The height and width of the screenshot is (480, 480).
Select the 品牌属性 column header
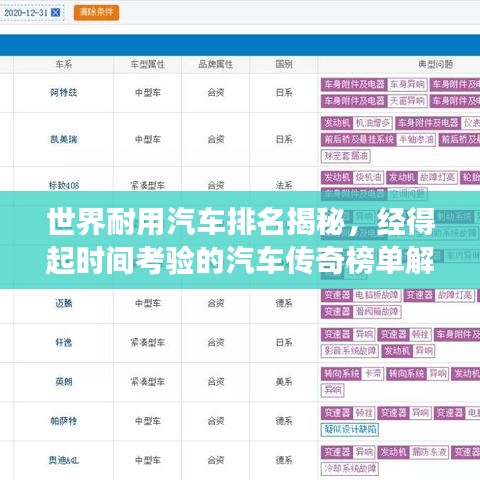(216, 64)
